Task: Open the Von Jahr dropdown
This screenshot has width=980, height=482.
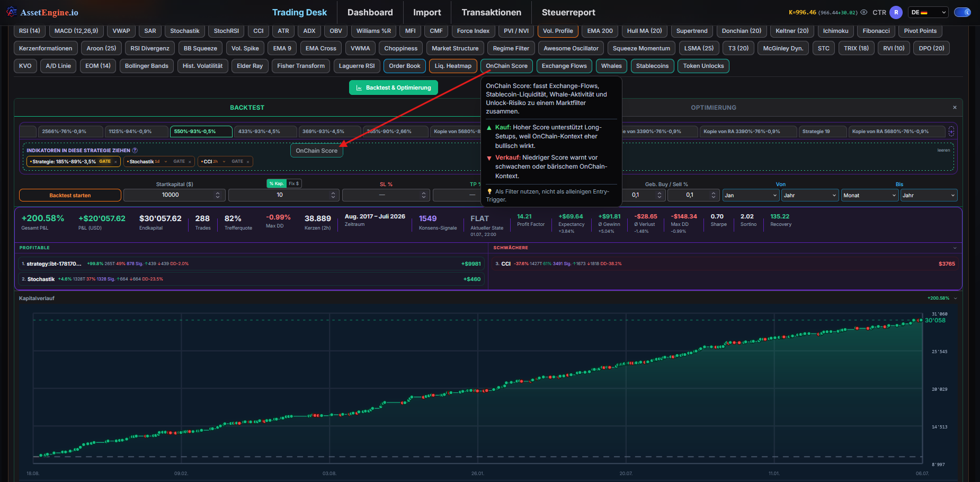Action: [810, 195]
